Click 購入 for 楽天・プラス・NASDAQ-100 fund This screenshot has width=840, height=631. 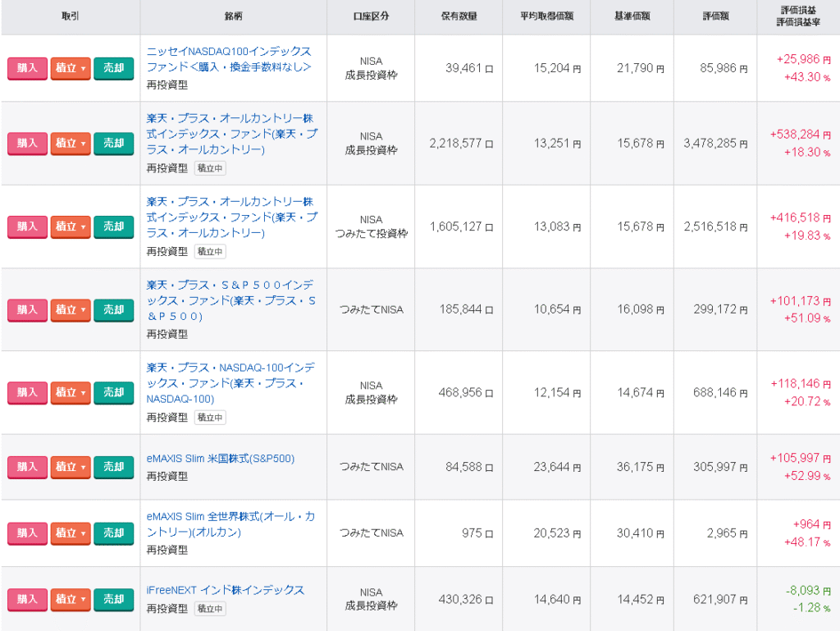click(27, 393)
